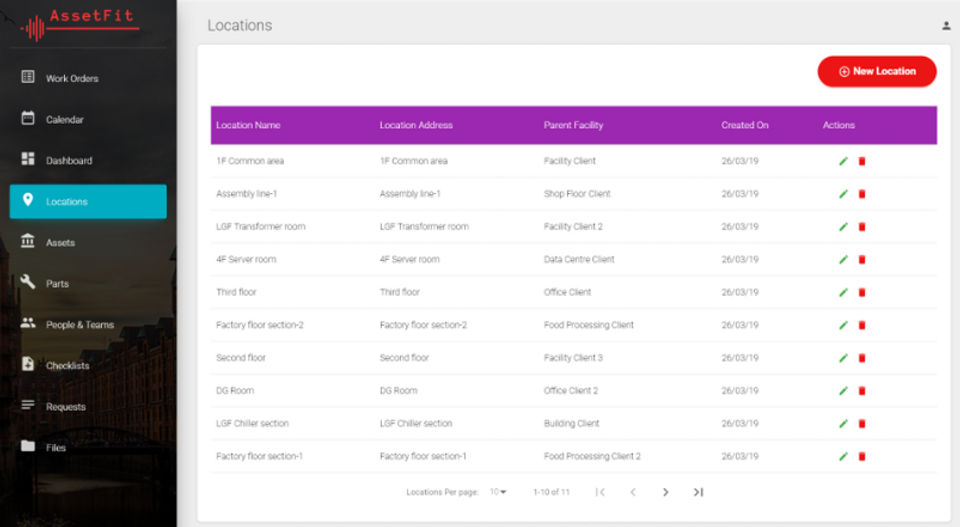The height and width of the screenshot is (527, 960).
Task: Select the 'Food Processing Client 2' cell
Action: [592, 457]
